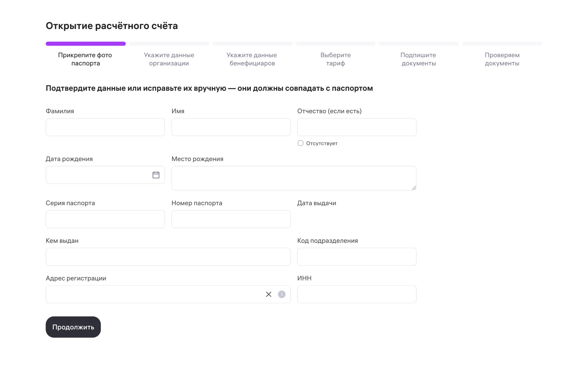
Task: Click the ИНН input field
Action: [357, 294]
